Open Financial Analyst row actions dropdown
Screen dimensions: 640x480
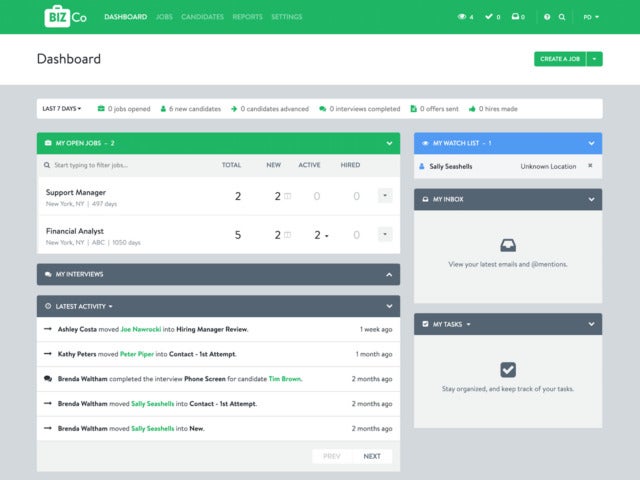pos(385,235)
